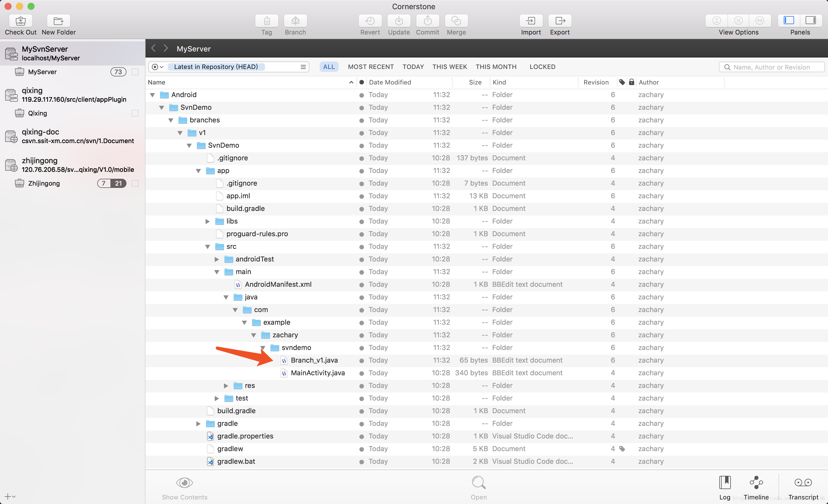Collapse the Android folder
The width and height of the screenshot is (828, 504).
(x=153, y=95)
